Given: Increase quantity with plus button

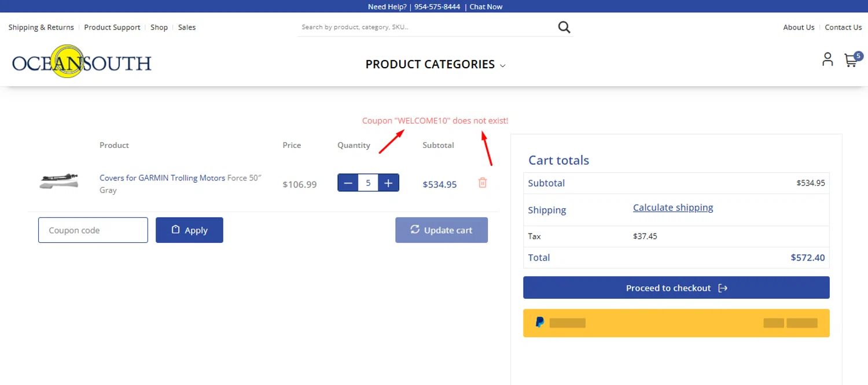Looking at the screenshot, I should pyautogui.click(x=388, y=183).
